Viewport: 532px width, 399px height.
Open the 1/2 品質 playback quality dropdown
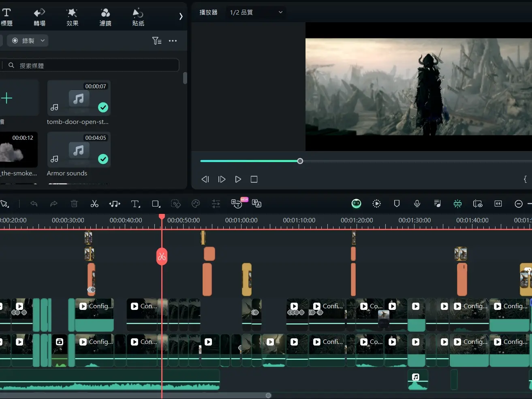(x=256, y=12)
